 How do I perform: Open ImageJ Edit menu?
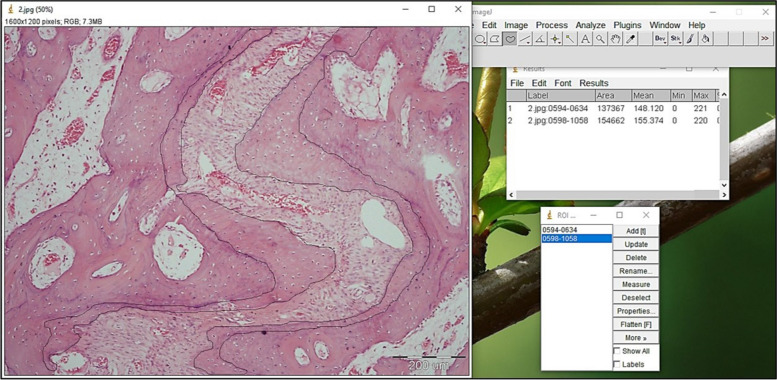click(x=489, y=25)
